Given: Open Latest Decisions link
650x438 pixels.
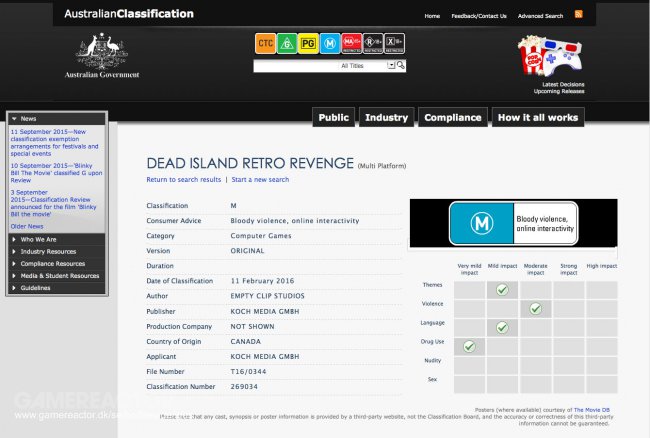Looking at the screenshot, I should pyautogui.click(x=563, y=85).
